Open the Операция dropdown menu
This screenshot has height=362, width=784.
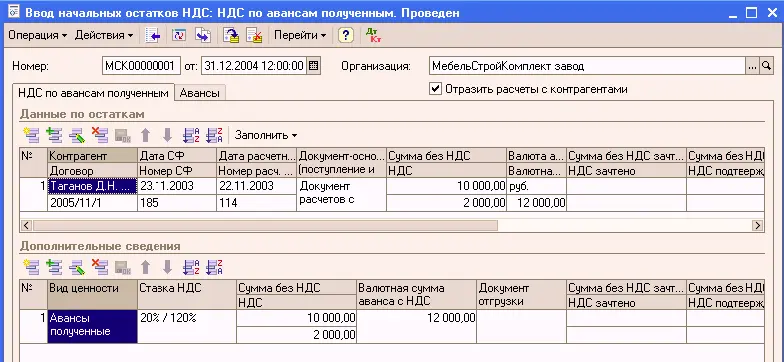38,35
